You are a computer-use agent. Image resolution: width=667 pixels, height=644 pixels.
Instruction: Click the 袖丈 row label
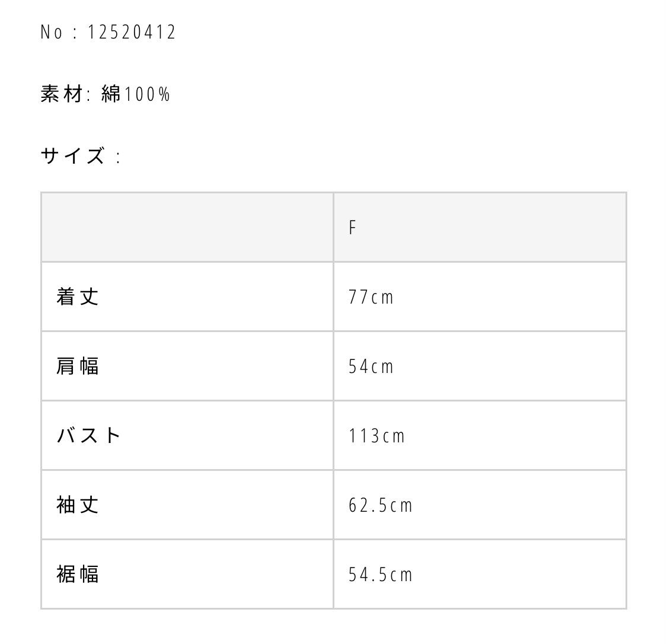pos(78,505)
